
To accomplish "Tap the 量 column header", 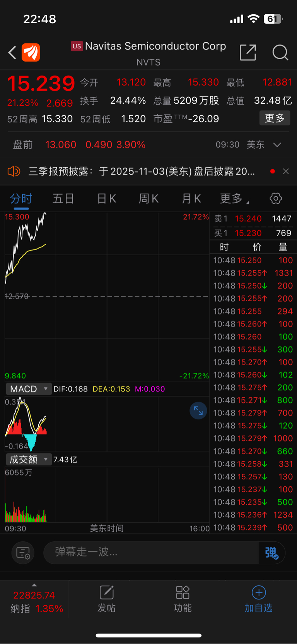I will pyautogui.click(x=283, y=247).
